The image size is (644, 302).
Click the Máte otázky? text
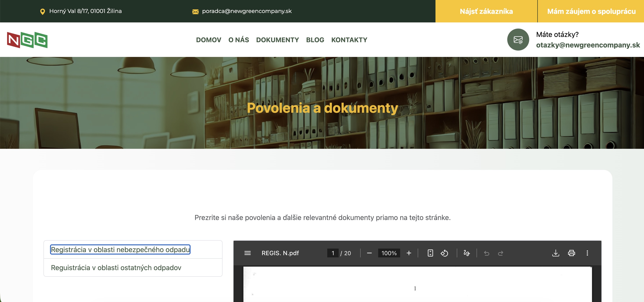click(557, 34)
